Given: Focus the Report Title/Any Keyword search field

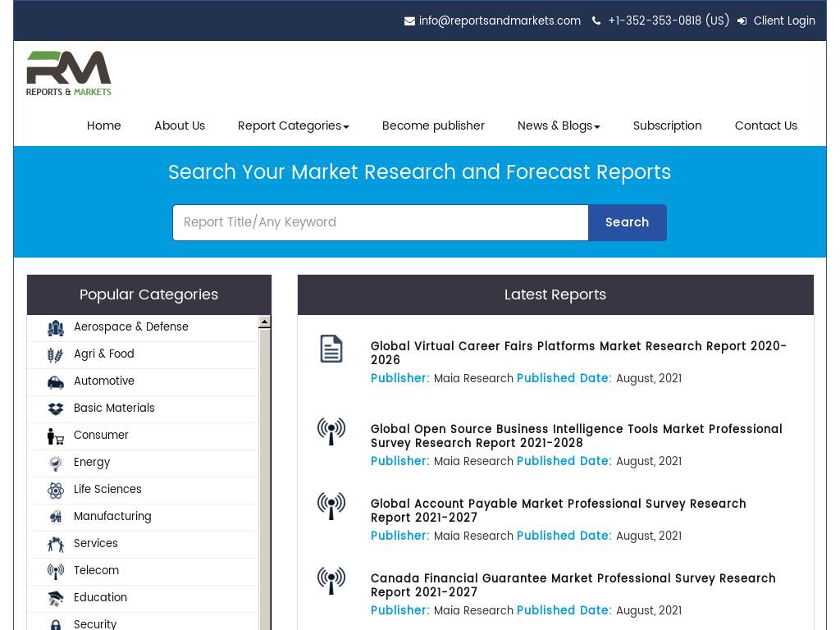Looking at the screenshot, I should pyautogui.click(x=380, y=222).
